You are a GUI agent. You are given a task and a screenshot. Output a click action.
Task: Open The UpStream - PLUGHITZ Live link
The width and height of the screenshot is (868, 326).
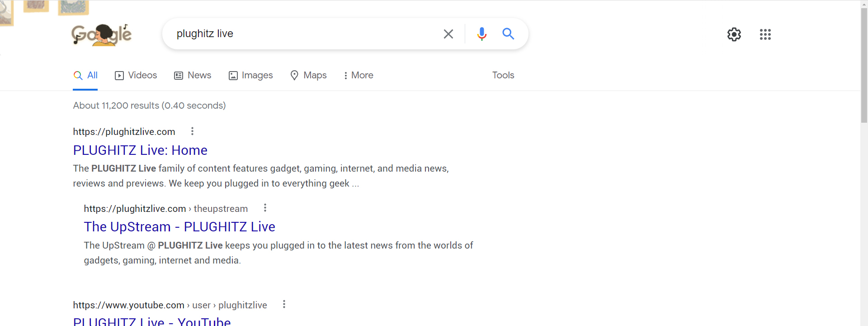coord(179,227)
